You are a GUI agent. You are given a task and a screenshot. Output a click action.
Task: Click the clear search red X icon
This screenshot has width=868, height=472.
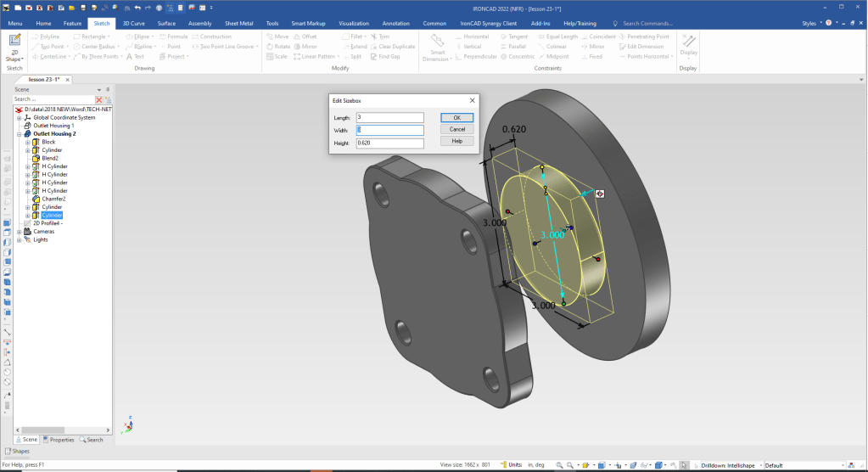pyautogui.click(x=98, y=99)
